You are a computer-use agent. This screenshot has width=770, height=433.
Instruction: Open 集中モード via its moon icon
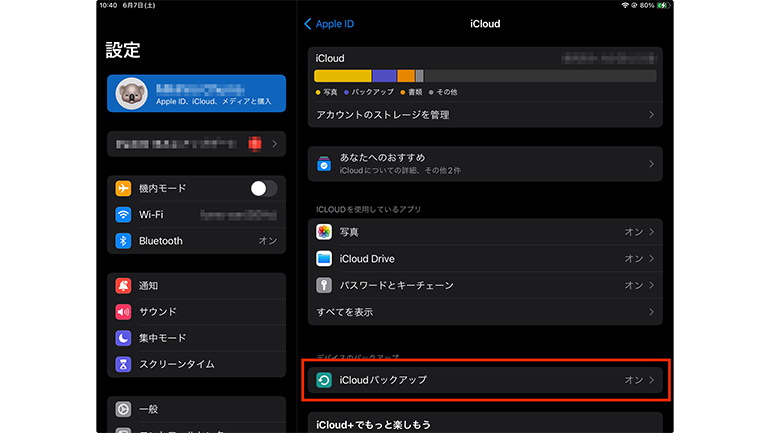point(123,338)
